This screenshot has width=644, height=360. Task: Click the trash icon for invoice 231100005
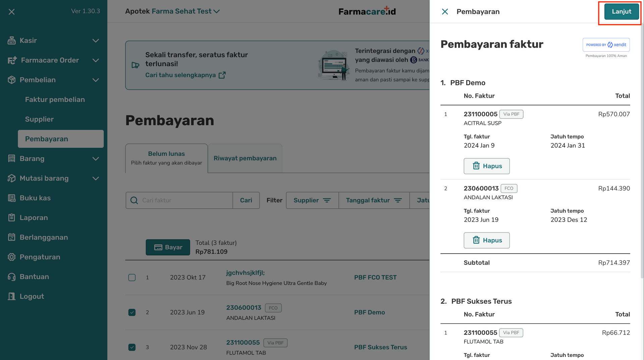point(476,166)
